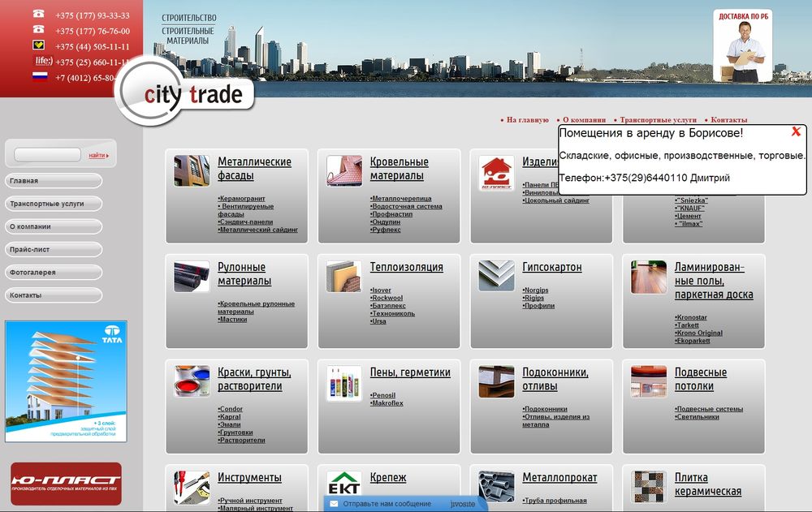Close the Borisov rental ad popup
812x512 pixels.
coord(796,131)
